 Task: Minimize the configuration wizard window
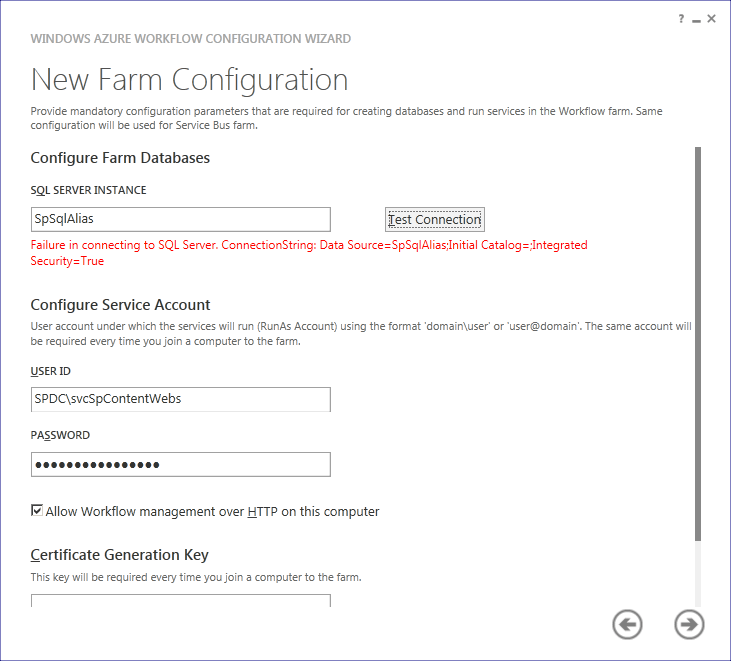click(696, 21)
